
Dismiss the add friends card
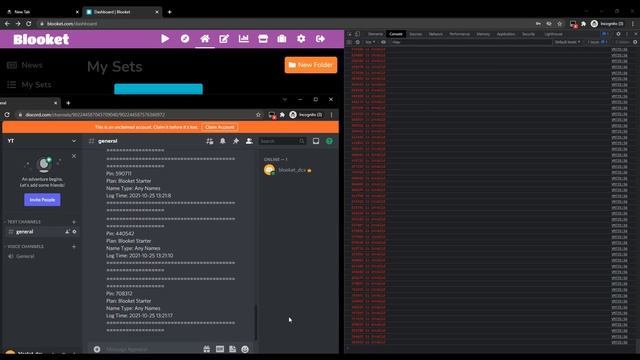[74, 156]
